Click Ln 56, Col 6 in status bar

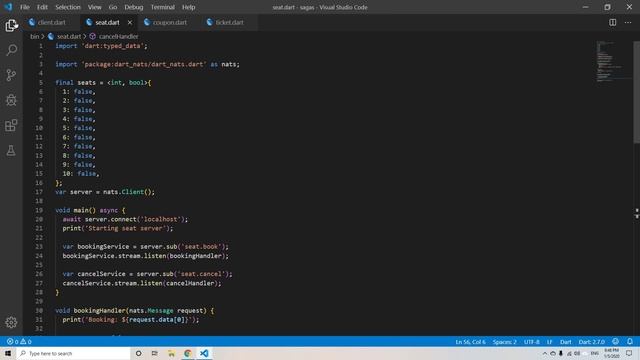[x=470, y=342]
